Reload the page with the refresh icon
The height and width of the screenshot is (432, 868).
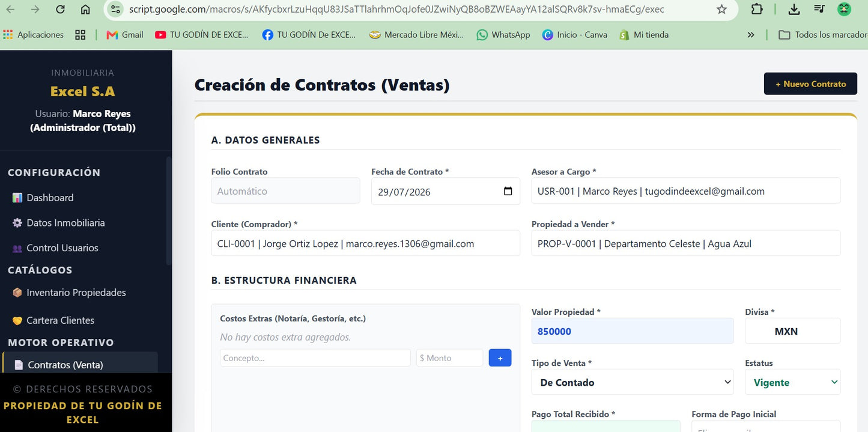(60, 10)
